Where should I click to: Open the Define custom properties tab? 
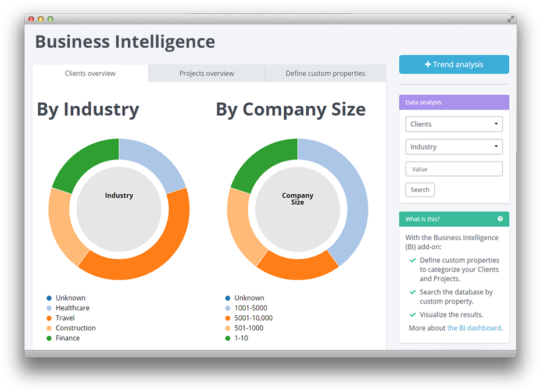[x=325, y=73]
